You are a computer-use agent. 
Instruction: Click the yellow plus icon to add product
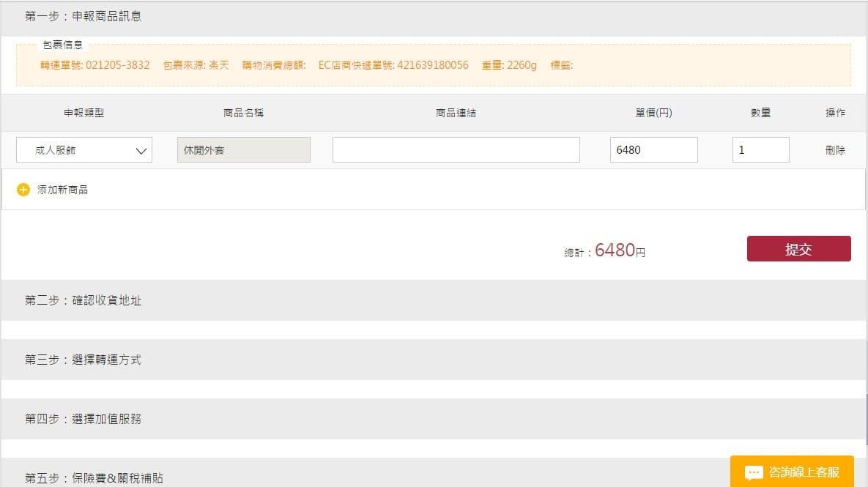[x=23, y=190]
